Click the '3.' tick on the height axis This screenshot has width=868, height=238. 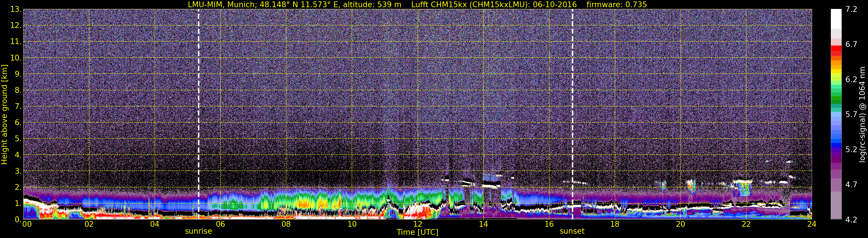pos(18,171)
